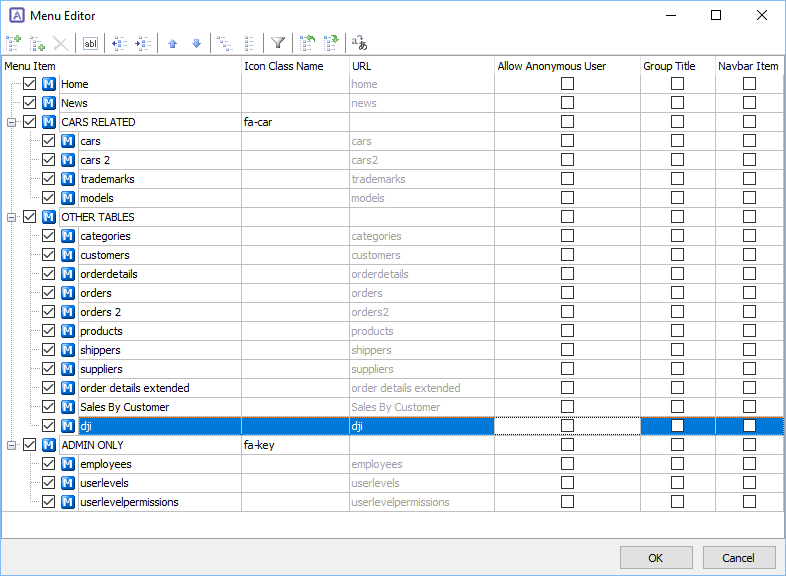Enable Navbar Item for employees row

pos(749,464)
